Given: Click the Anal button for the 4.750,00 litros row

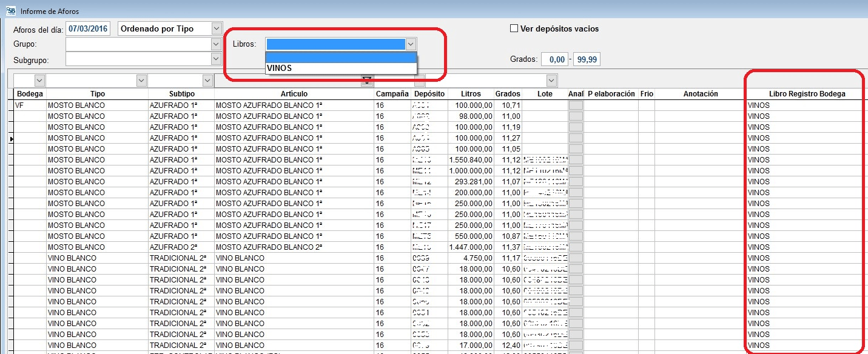Looking at the screenshot, I should pyautogui.click(x=575, y=258).
